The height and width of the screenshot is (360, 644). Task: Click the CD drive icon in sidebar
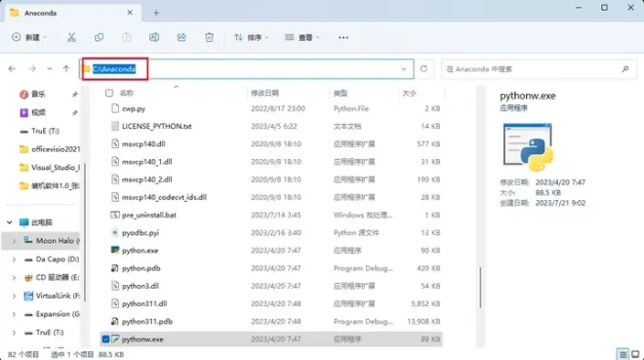tap(28, 277)
